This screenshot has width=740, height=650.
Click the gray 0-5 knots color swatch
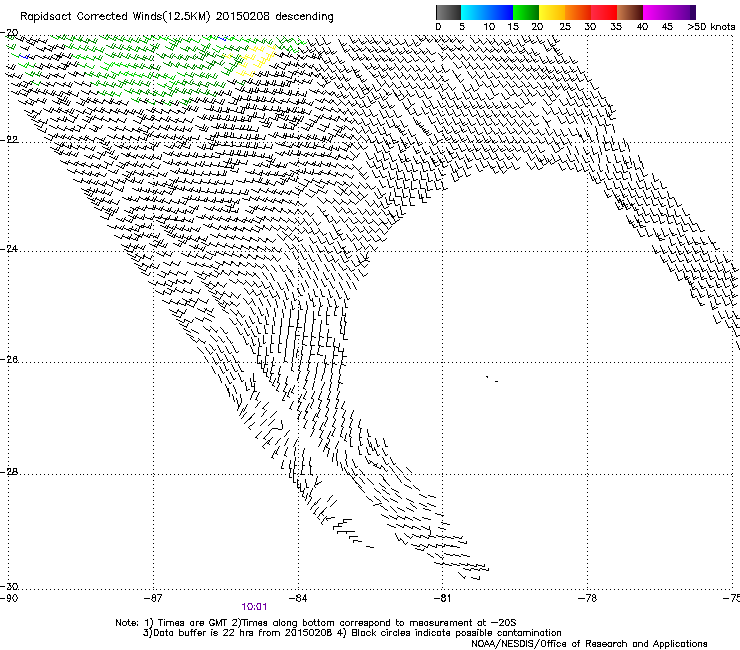pos(448,12)
